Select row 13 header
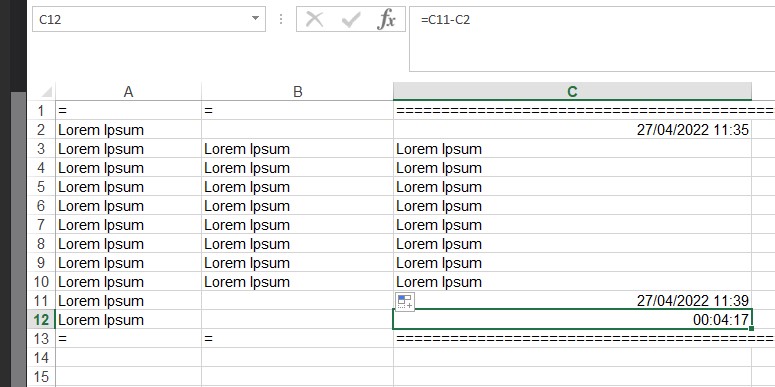775x387 pixels. coord(41,339)
